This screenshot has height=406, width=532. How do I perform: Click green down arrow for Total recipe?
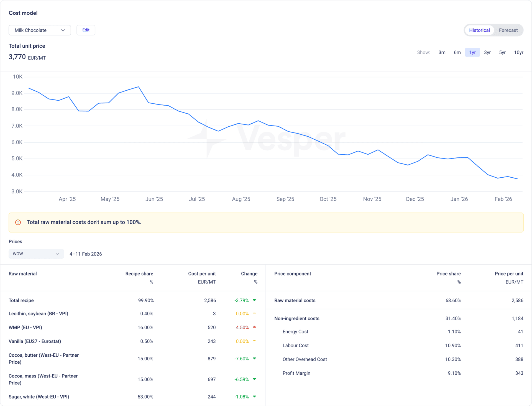[254, 300]
